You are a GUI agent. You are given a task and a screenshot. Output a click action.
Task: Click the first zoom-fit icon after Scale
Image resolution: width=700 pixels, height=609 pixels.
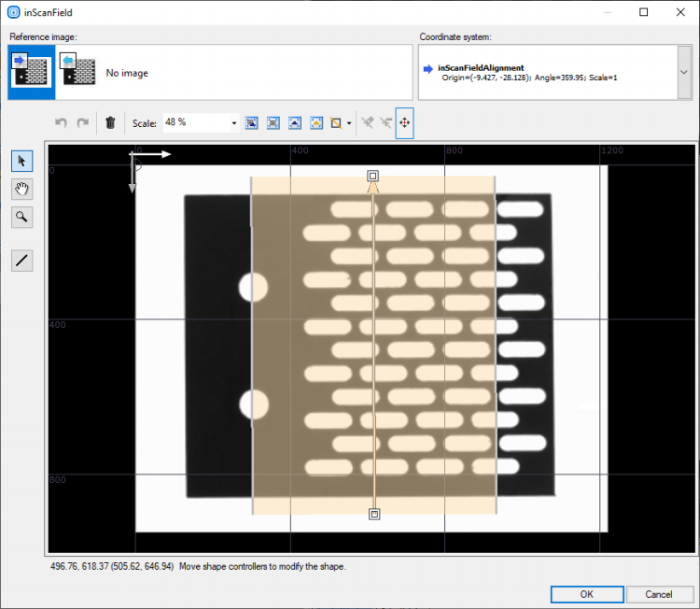(x=251, y=122)
